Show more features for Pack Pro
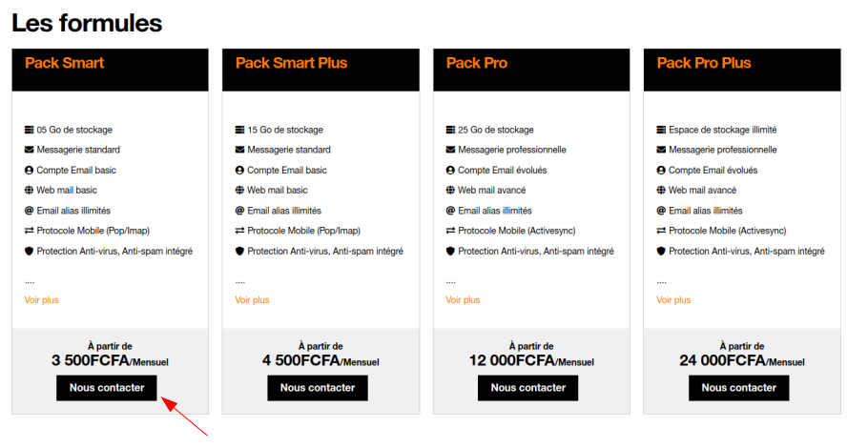The width and height of the screenshot is (868, 448). pyautogui.click(x=464, y=299)
